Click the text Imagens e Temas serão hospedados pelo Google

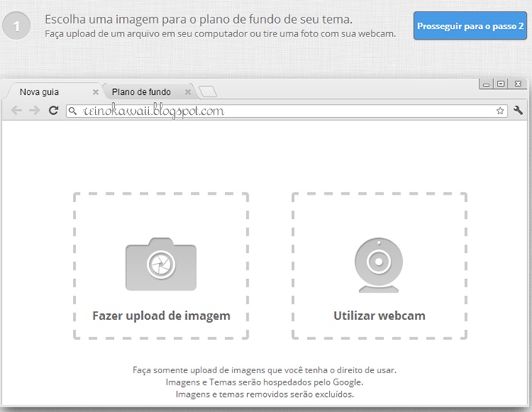point(264,382)
